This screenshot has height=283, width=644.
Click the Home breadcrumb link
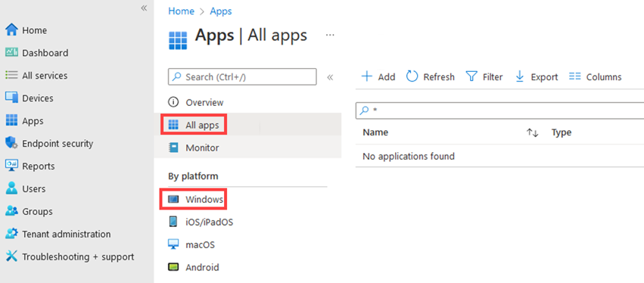[x=181, y=11]
